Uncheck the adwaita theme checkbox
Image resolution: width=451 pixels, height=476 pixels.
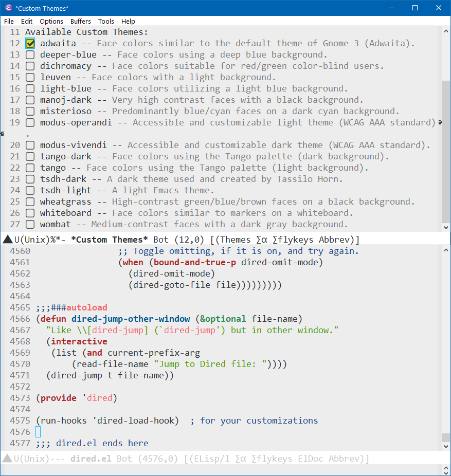click(x=30, y=43)
